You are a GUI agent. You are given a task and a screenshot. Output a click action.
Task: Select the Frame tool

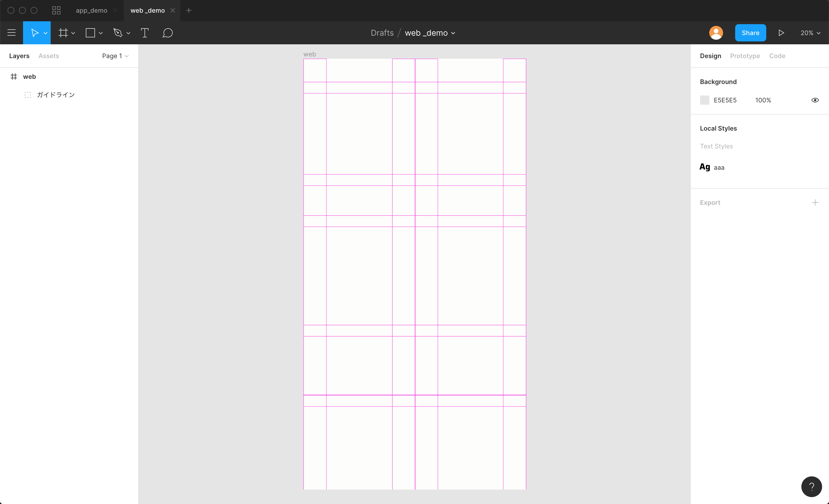[x=63, y=33]
